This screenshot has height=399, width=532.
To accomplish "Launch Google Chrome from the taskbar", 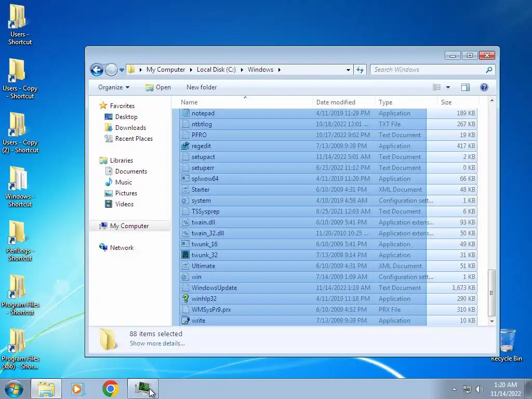I will (110, 389).
